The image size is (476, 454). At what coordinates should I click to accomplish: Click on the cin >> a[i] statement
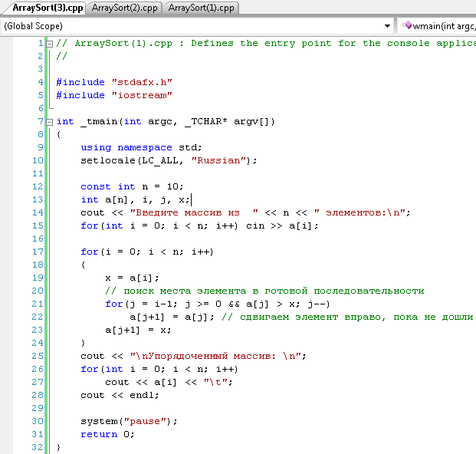(x=282, y=226)
